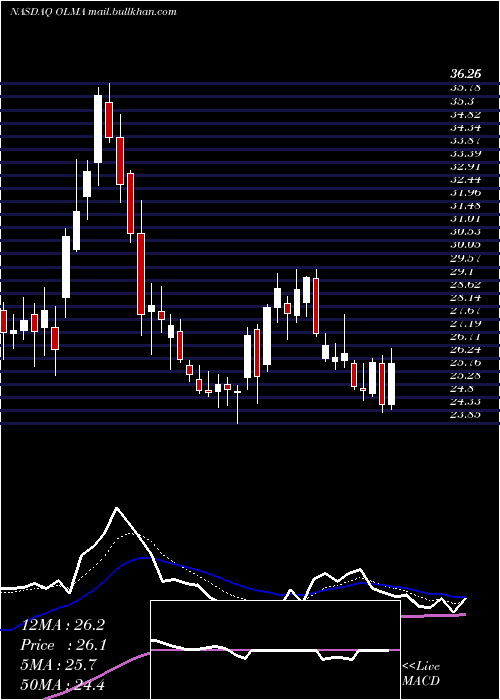Click the 12MA : 26.2 readout
Image resolution: width=500 pixels, height=700 pixels.
click(63, 625)
